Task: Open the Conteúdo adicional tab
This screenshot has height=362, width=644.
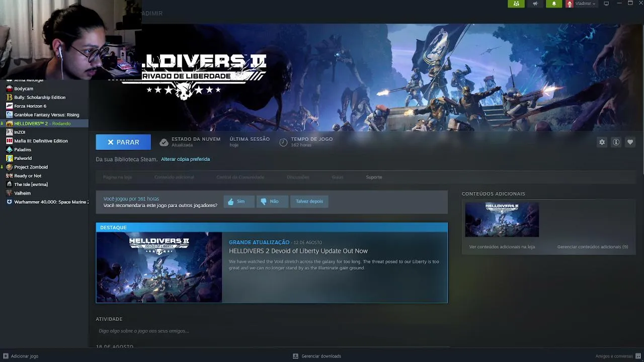Action: coord(174,177)
